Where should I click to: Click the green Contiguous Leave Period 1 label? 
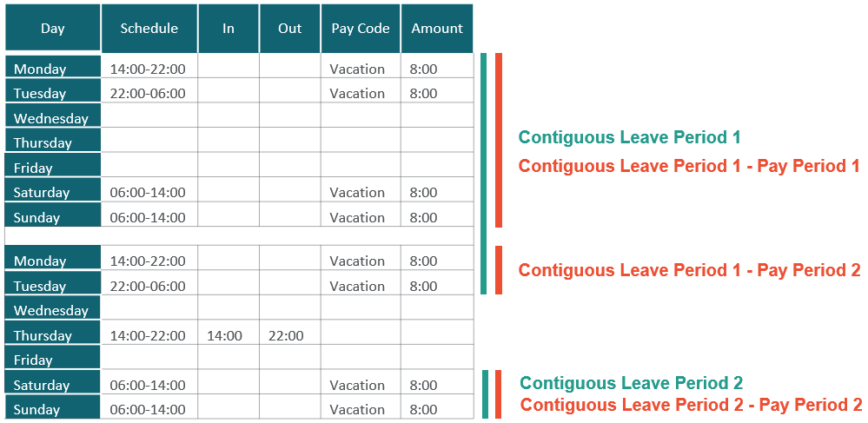point(629,137)
